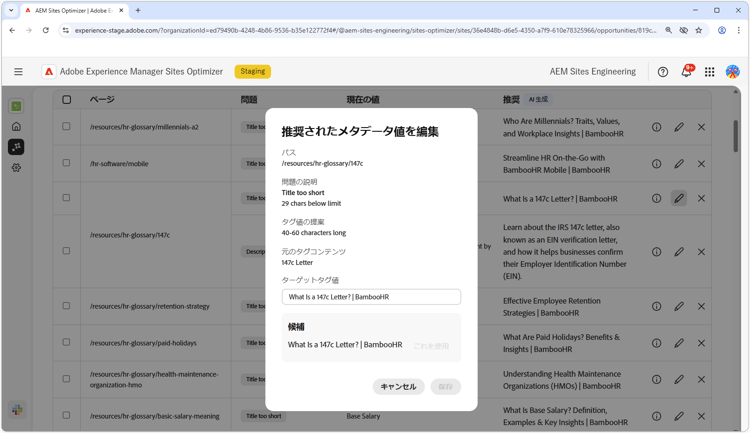Show info for health-maintenance-organization row
750x433 pixels.
[x=656, y=379]
